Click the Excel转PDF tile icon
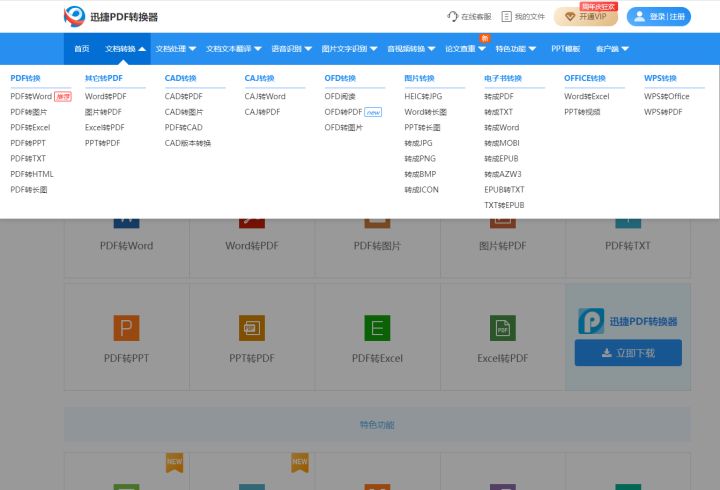The image size is (720, 490). pos(502,327)
